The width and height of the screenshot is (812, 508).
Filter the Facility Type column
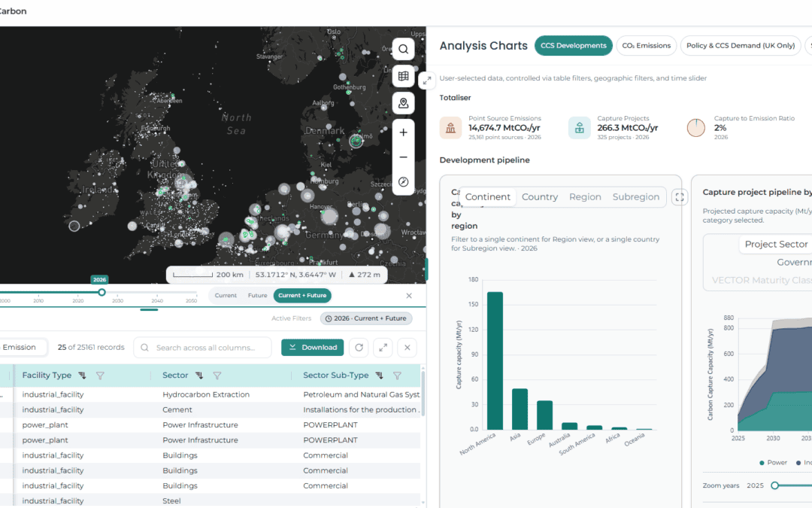point(100,376)
